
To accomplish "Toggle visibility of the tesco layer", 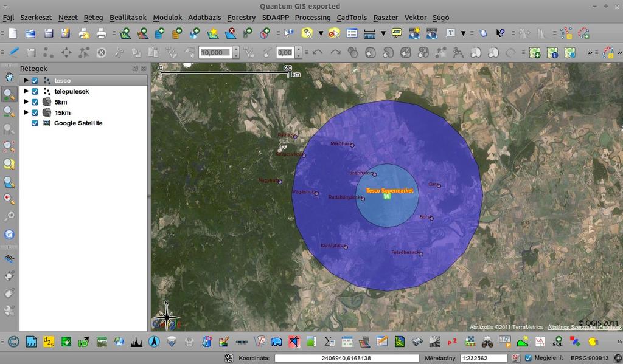I will [x=35, y=81].
